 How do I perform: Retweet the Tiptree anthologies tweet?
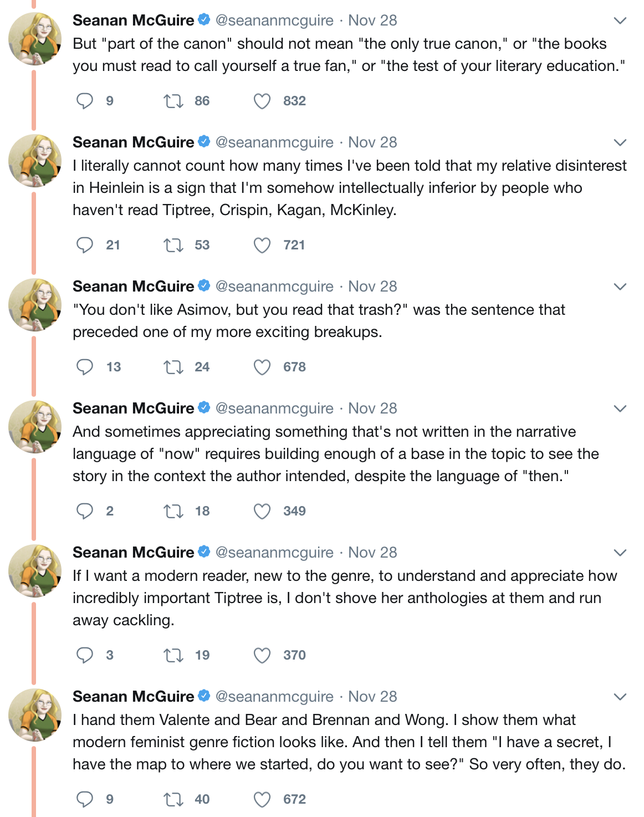coord(173,655)
